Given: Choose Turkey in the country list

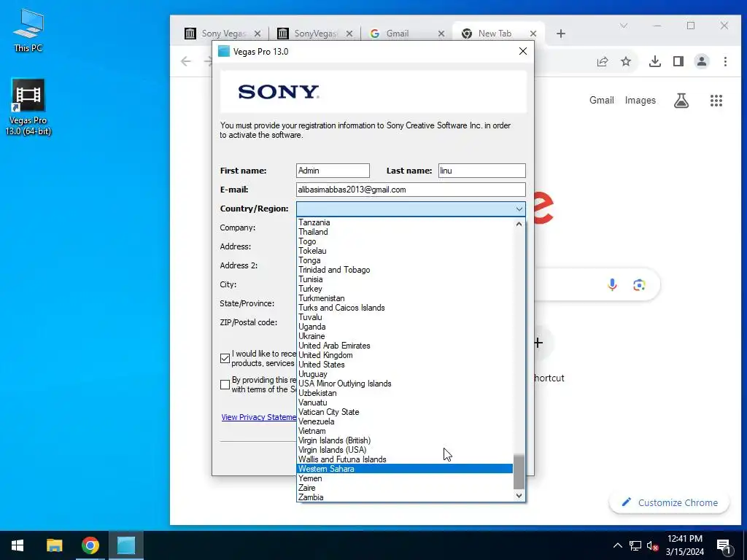Looking at the screenshot, I should (x=405, y=289).
